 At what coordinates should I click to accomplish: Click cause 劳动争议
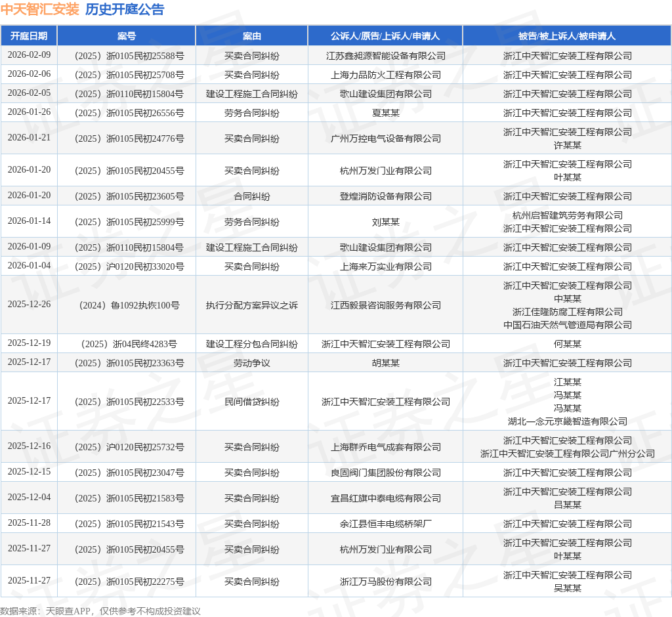tap(251, 363)
